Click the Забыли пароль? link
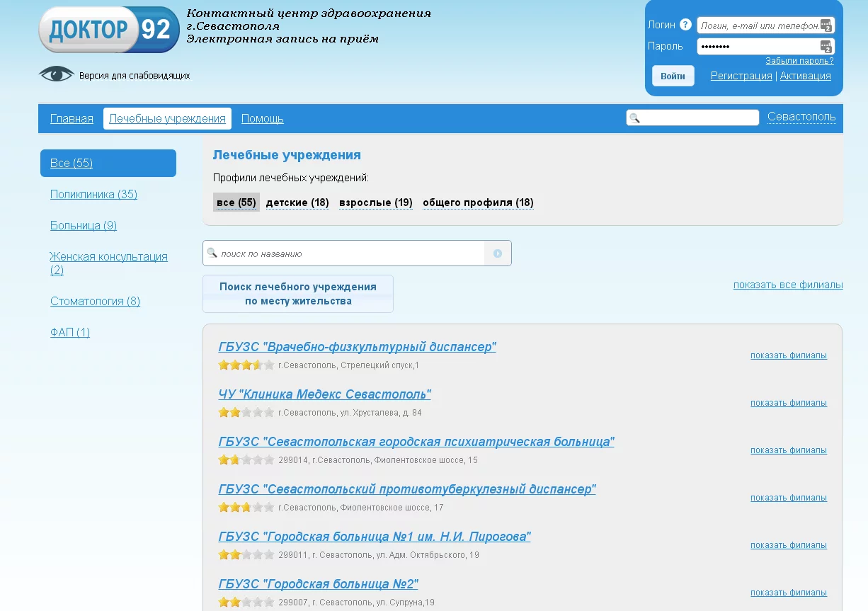 [x=799, y=61]
